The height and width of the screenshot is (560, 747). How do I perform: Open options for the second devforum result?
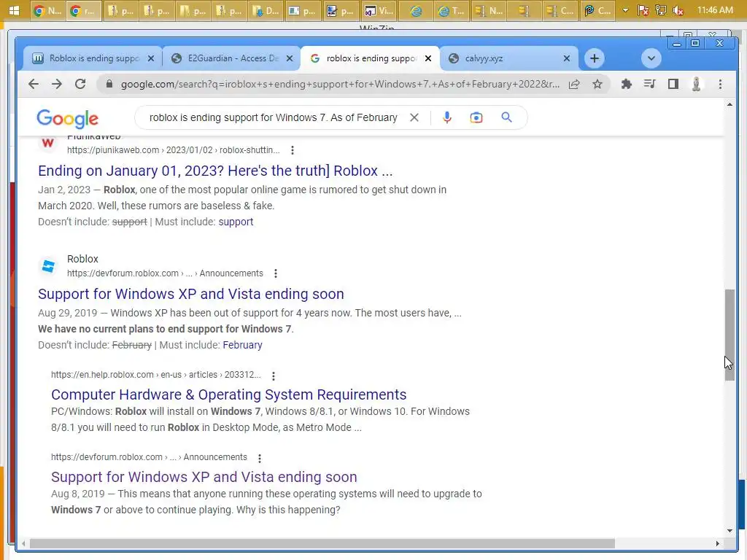click(260, 458)
